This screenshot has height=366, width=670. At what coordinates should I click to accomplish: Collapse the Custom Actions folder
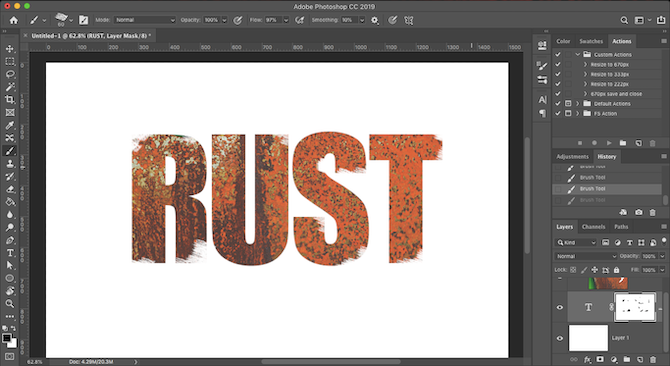click(x=578, y=55)
